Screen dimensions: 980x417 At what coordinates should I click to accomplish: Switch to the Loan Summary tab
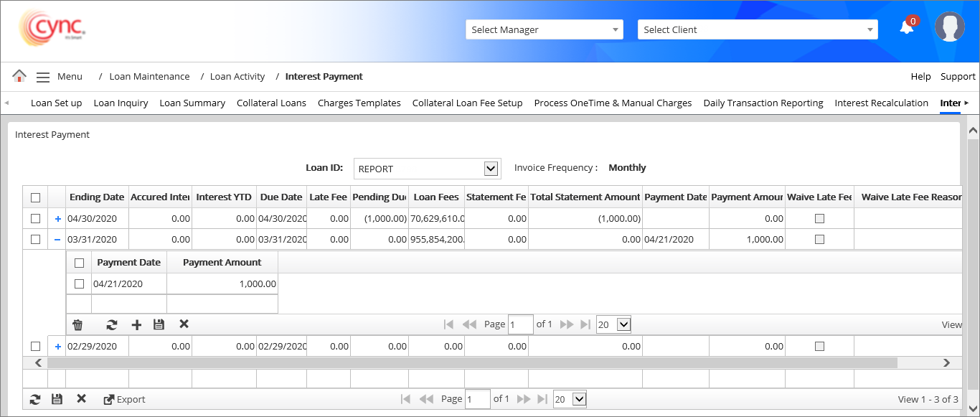pos(192,103)
